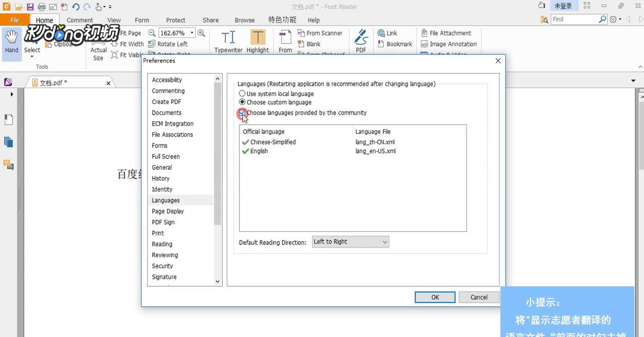The width and height of the screenshot is (644, 337).
Task: Click the Redo arrow icon
Action: tap(87, 7)
